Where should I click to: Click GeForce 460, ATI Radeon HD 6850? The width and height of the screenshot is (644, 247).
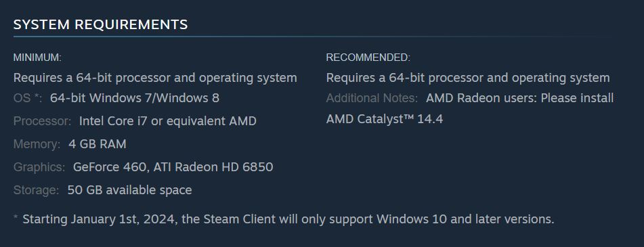(x=173, y=167)
